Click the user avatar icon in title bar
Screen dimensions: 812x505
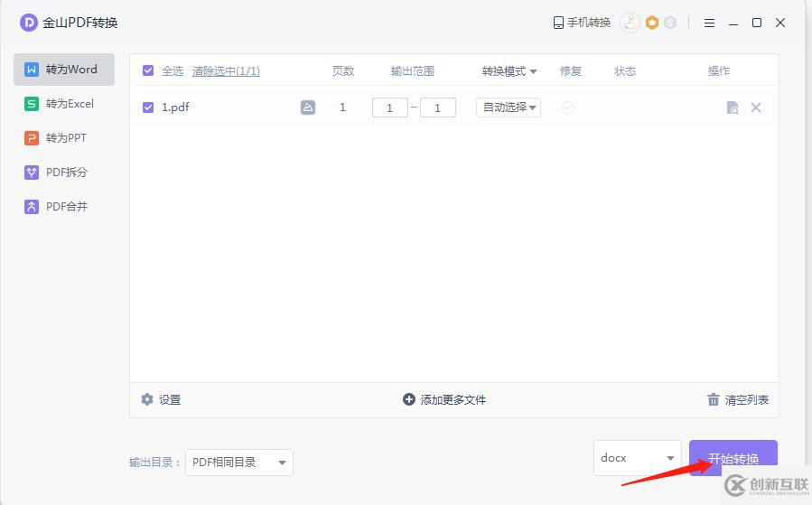[x=630, y=23]
